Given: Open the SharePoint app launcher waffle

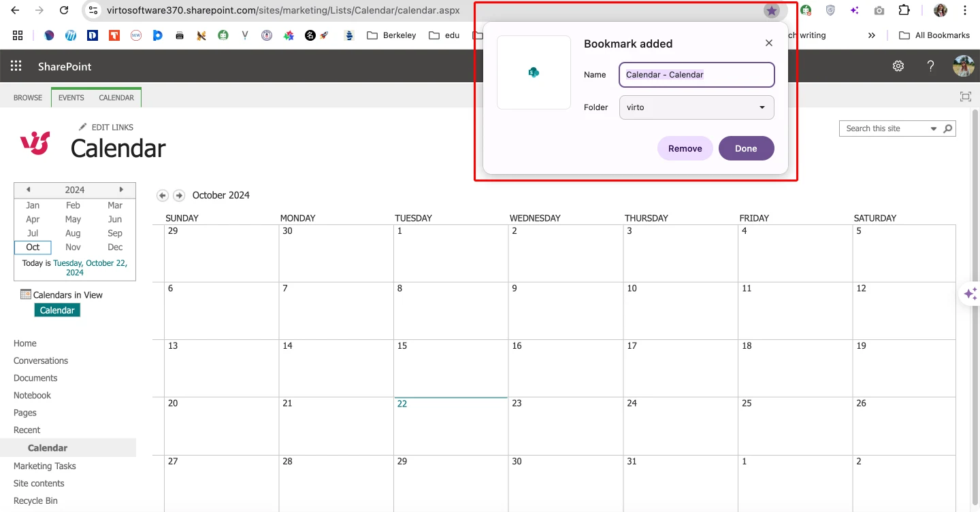Looking at the screenshot, I should point(16,66).
